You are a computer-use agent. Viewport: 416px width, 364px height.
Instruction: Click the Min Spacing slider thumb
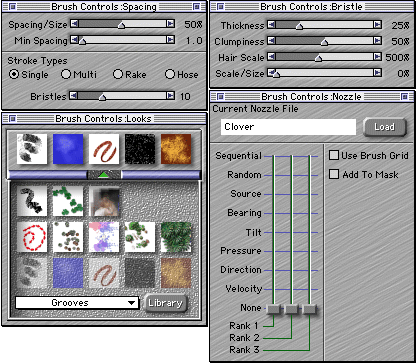[x=82, y=41]
